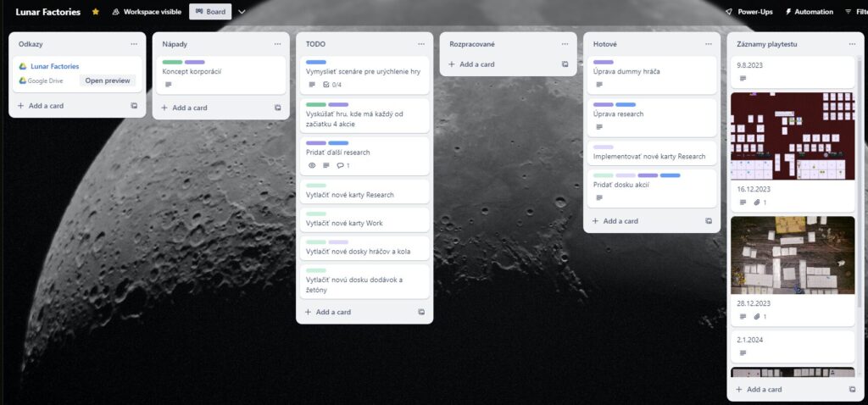Image resolution: width=868 pixels, height=405 pixels.
Task: Click description icon on Pridať dosku akcií
Action: coord(599,197)
